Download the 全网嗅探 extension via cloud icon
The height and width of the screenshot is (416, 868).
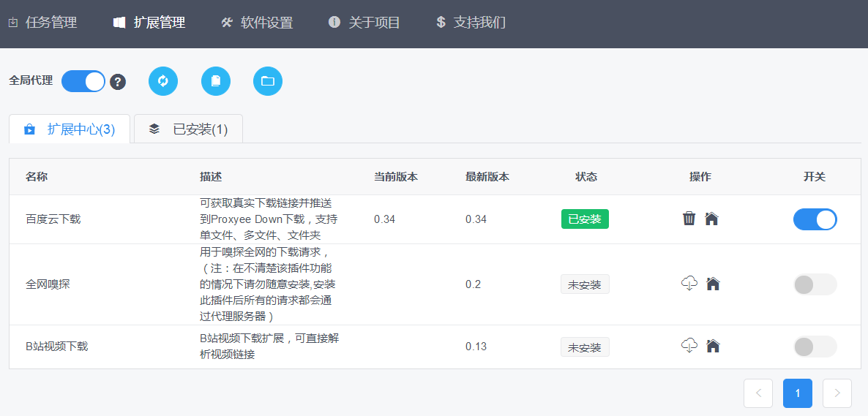689,284
